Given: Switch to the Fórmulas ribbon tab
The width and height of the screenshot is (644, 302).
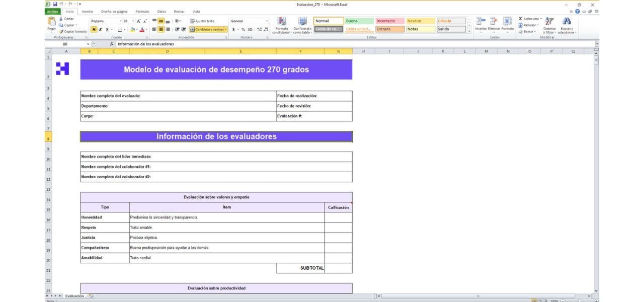Looking at the screenshot, I should pyautogui.click(x=142, y=11).
